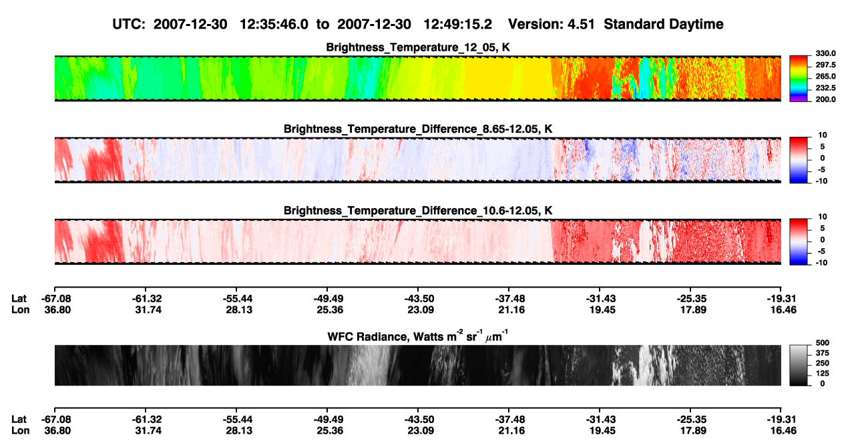Click the WFC Radiance panel title

coord(418,336)
